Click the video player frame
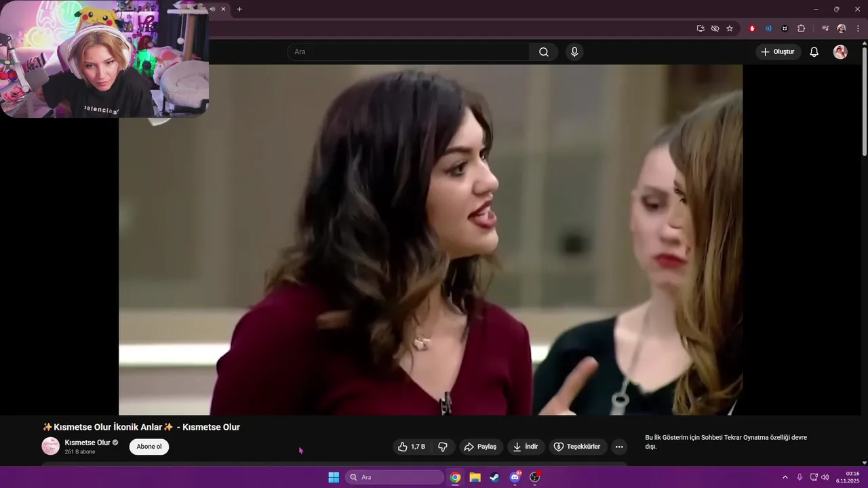Screen dimensions: 868x488 click(431, 240)
